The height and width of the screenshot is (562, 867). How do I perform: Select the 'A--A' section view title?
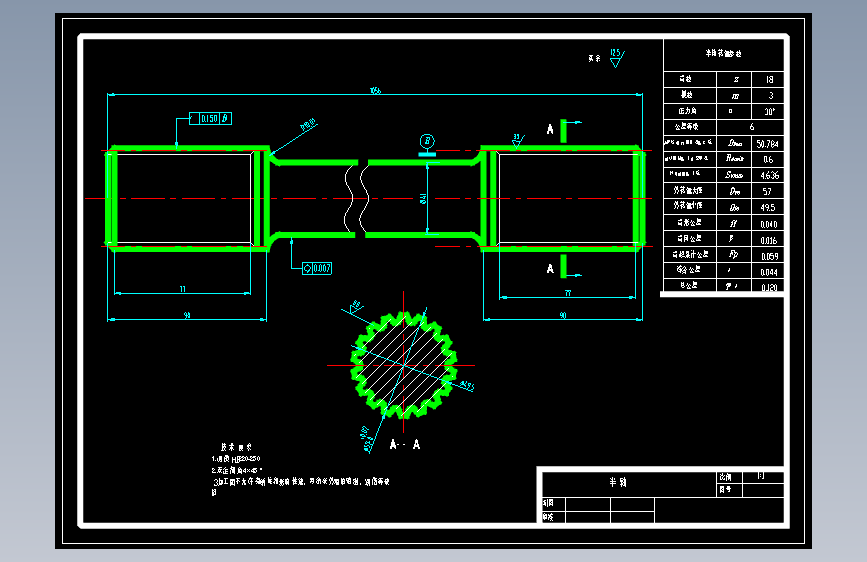click(x=405, y=445)
